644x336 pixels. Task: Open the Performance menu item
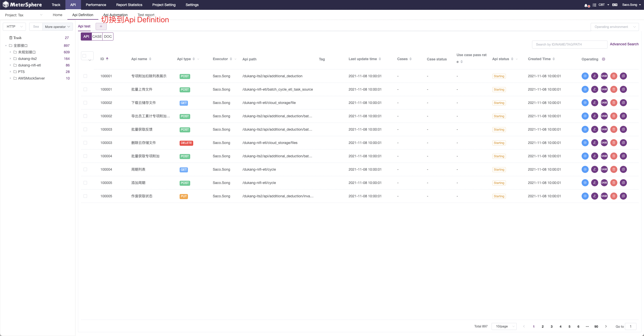96,5
